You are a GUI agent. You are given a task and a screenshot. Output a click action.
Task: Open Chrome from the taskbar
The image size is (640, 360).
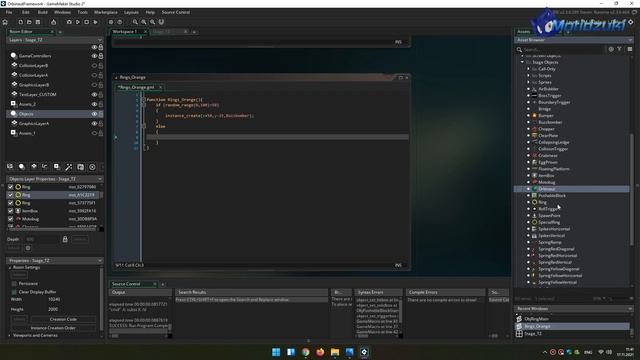[305, 352]
